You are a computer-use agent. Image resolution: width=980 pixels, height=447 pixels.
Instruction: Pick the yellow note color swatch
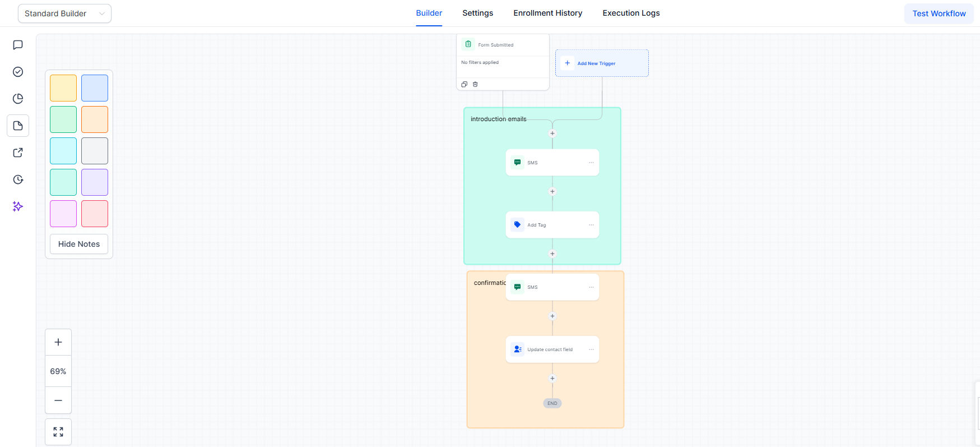(63, 88)
